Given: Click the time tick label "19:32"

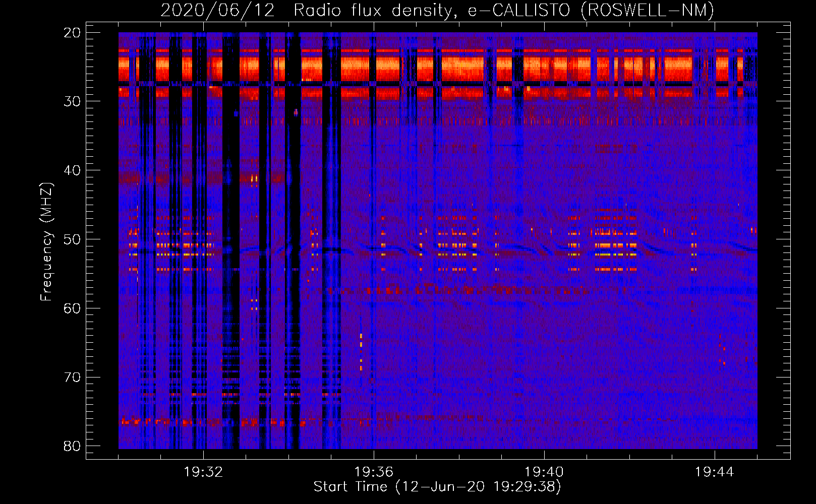Looking at the screenshot, I should coord(203,472).
